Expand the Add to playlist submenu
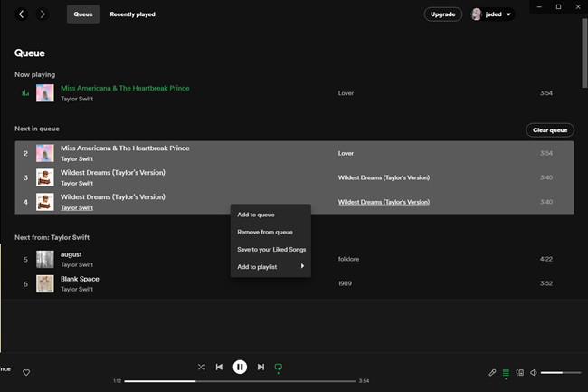The image size is (588, 392). click(x=270, y=267)
